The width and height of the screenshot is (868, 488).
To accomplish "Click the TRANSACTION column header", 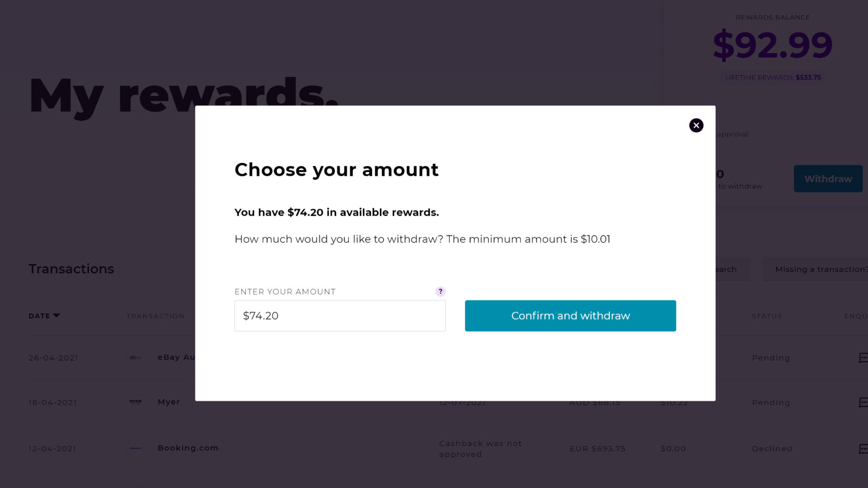I will [x=156, y=316].
